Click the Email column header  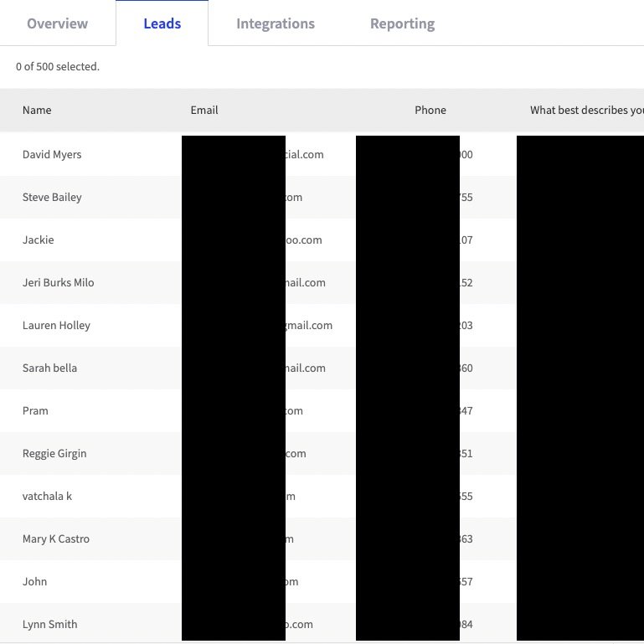coord(204,110)
